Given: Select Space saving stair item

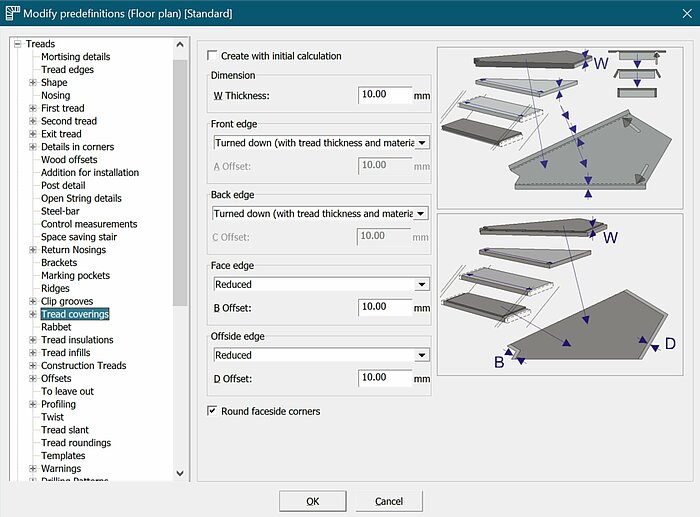Looking at the screenshot, I should [79, 237].
